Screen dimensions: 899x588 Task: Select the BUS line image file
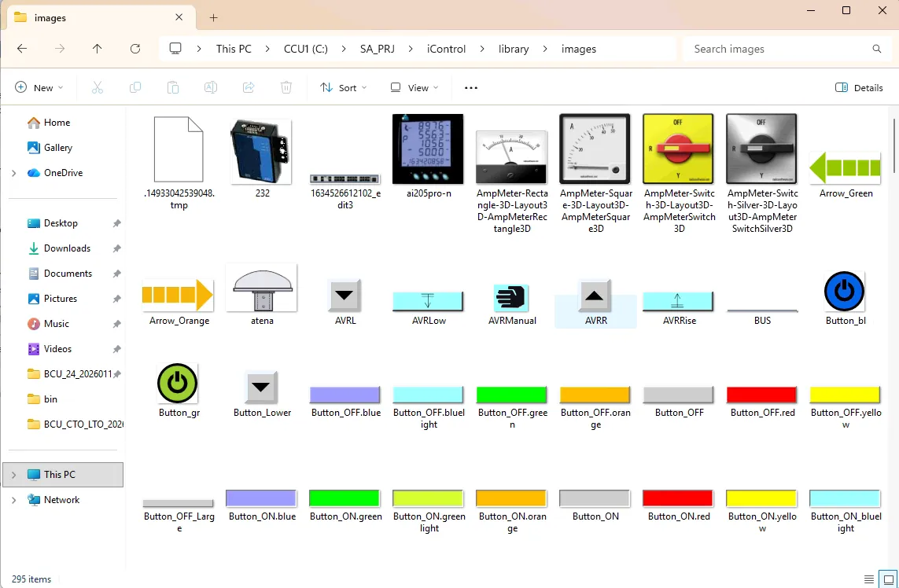pos(762,317)
